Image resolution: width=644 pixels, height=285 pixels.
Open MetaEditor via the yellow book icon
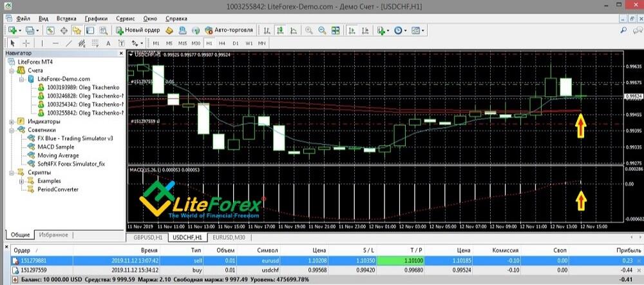click(169, 30)
